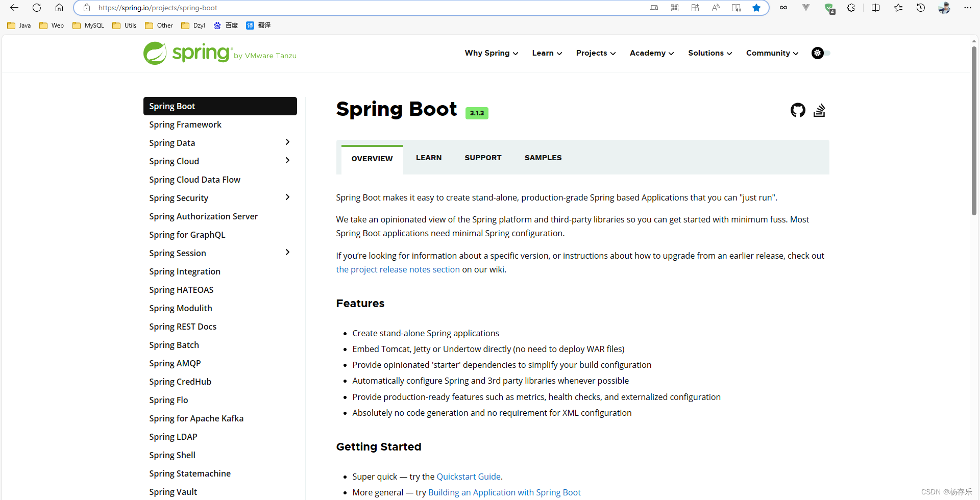Image resolution: width=980 pixels, height=500 pixels.
Task: Open Spring Boot Stack Overflow icon
Action: point(819,110)
